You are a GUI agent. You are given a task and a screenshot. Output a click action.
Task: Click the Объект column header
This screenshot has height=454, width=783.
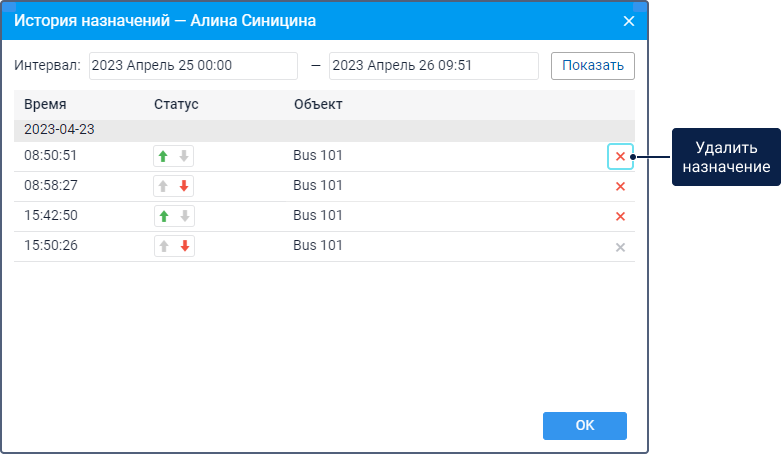pos(318,104)
